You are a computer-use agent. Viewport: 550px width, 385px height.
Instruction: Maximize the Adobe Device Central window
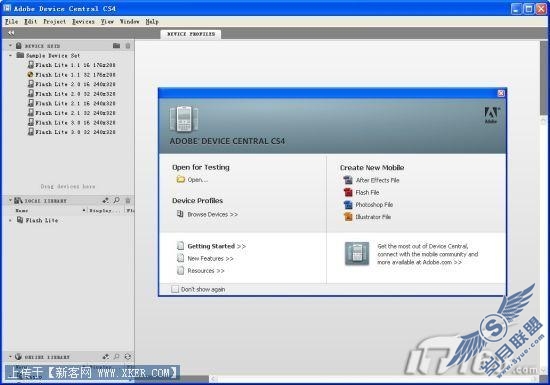[529, 8]
